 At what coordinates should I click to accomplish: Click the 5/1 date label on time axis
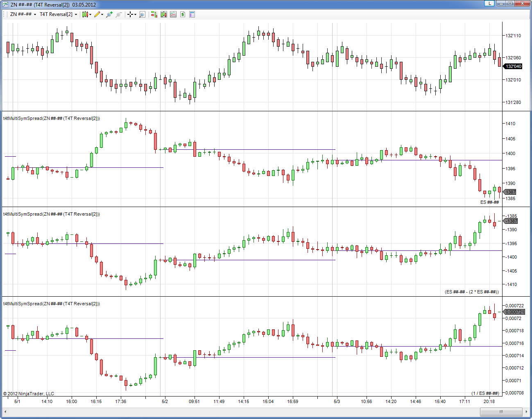click(17, 401)
